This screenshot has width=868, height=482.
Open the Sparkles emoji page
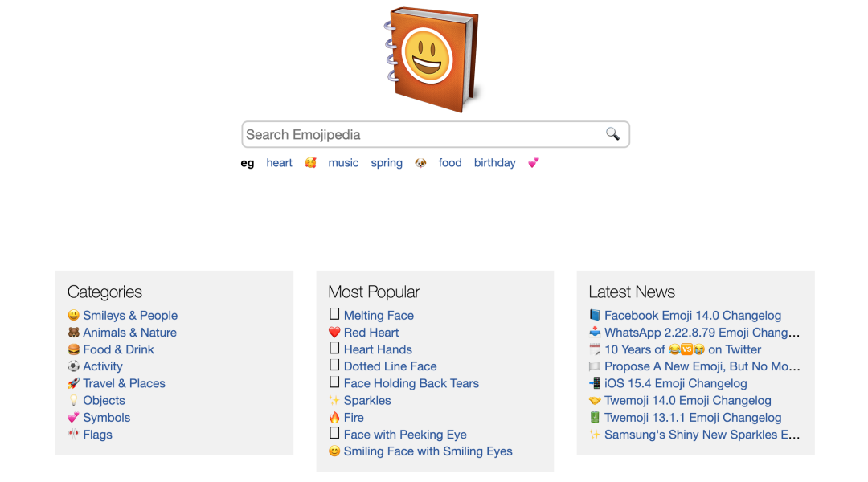367,401
